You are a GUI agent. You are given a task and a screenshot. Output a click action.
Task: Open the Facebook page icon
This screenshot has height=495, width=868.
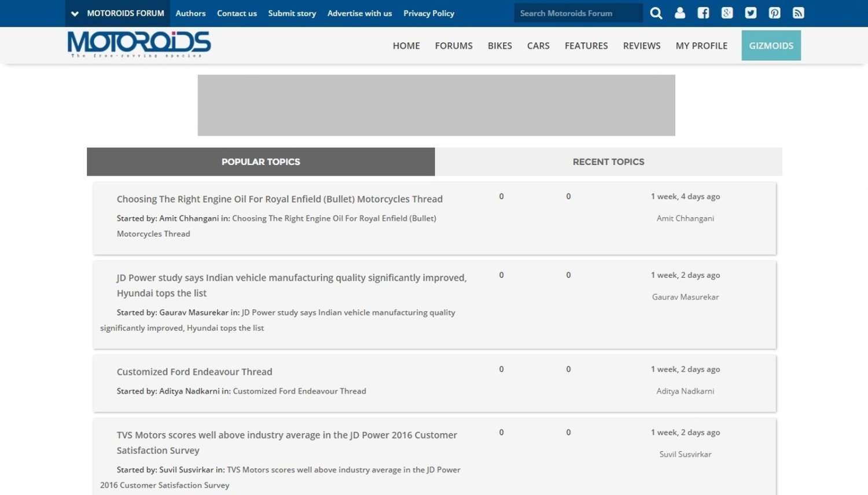click(x=703, y=13)
